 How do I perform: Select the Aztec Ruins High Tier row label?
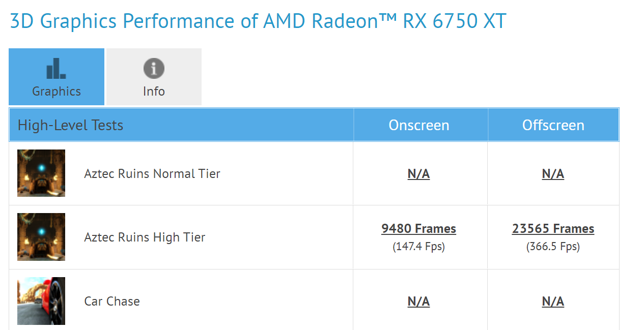(x=145, y=237)
